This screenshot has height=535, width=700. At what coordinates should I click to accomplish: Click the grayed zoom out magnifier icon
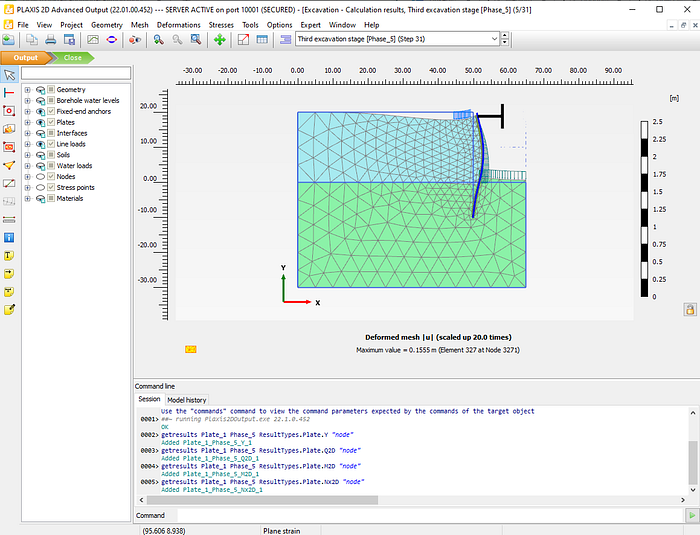177,40
